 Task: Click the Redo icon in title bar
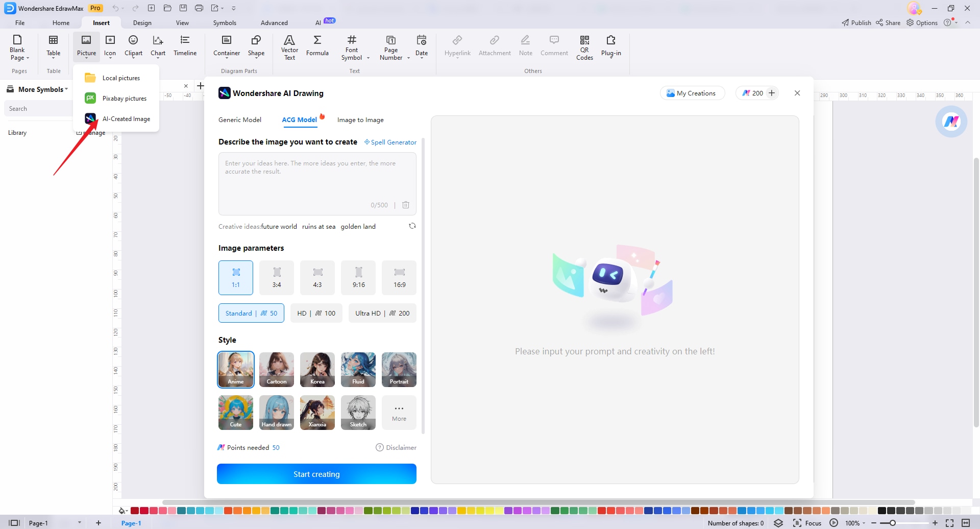[x=135, y=8]
